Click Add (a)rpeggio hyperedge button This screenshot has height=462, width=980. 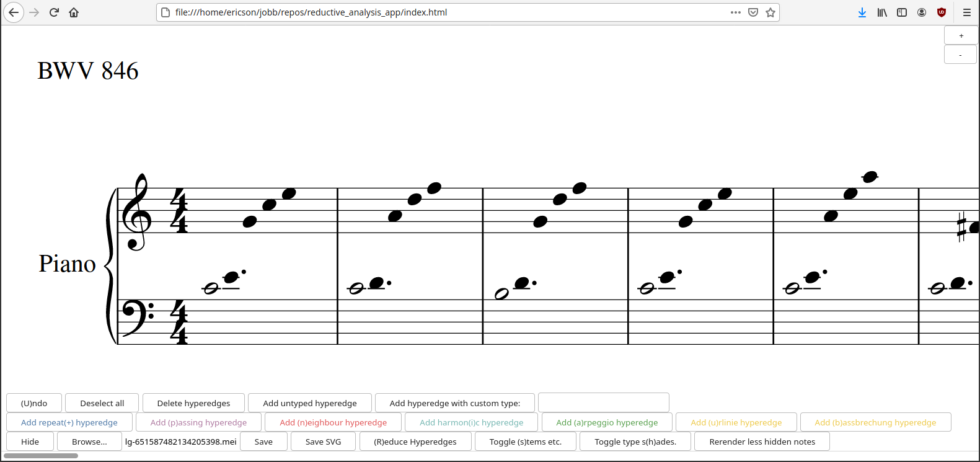pos(607,422)
